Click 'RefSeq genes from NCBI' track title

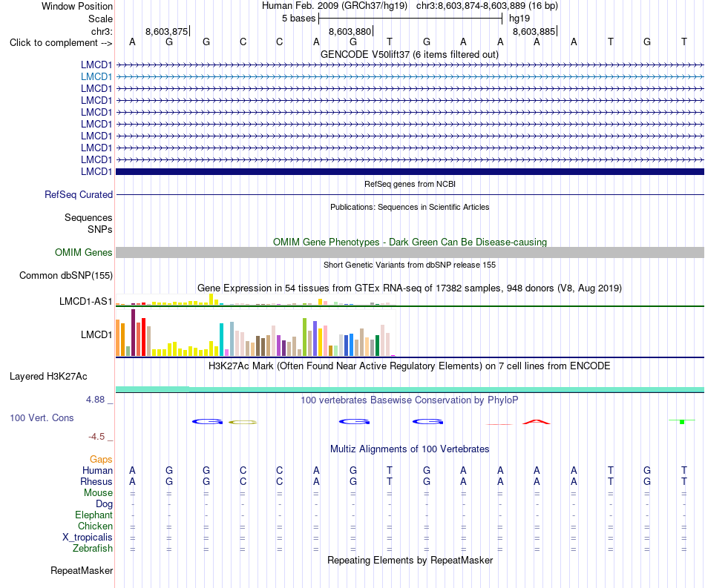410,184
